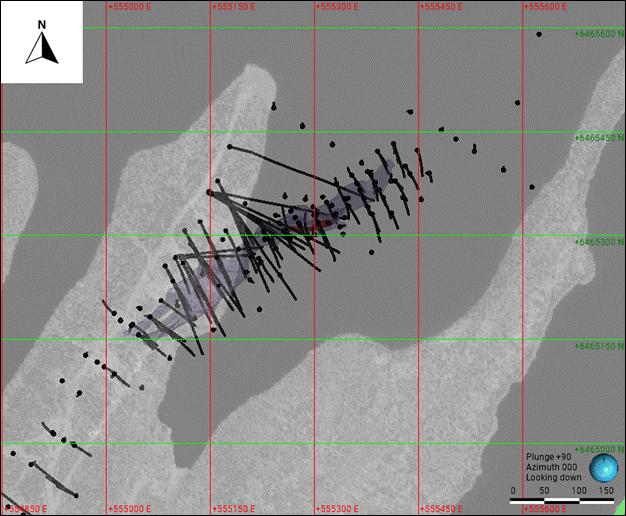Click the 150 mark on the scale bar
Screen dimensions: 626x516
tap(606, 491)
